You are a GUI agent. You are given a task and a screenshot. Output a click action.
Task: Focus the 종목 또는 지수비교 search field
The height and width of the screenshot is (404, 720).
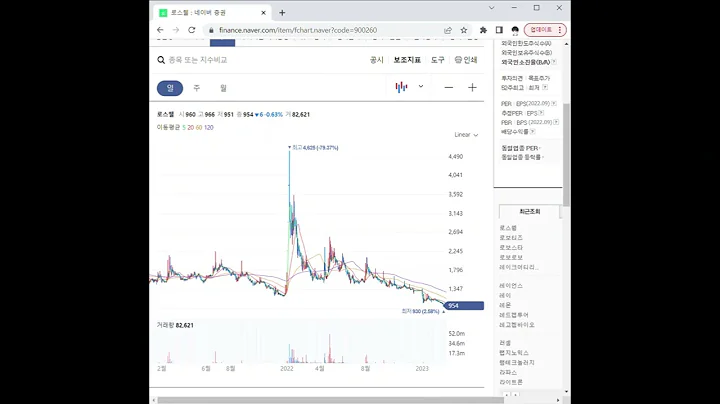(x=198, y=60)
